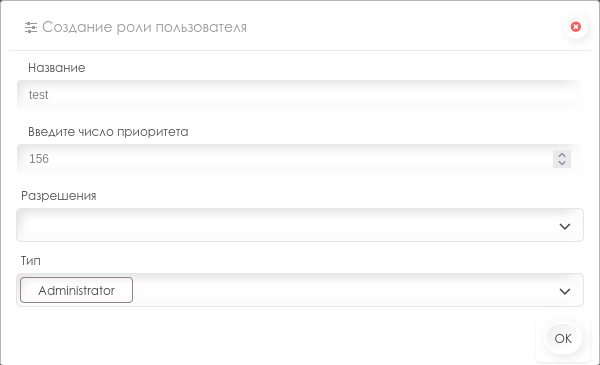
Task: Click the «Создание роли пользователя» title text
Action: pos(144,27)
